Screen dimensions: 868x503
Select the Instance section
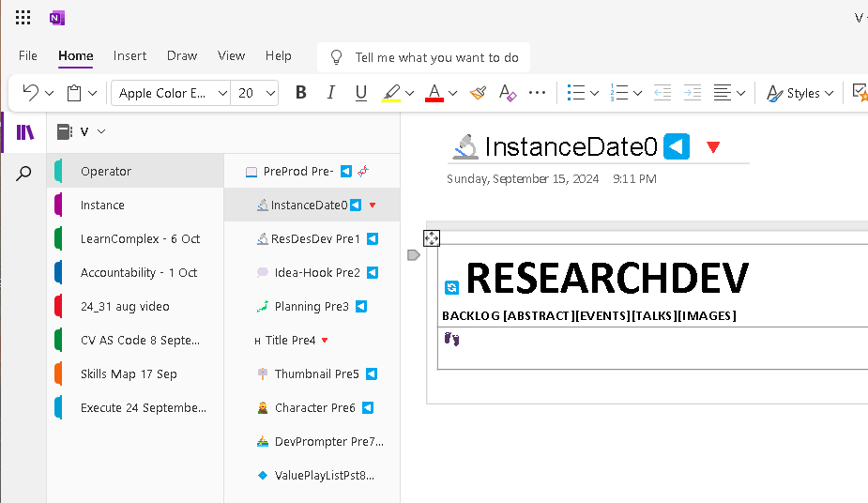[136, 205]
